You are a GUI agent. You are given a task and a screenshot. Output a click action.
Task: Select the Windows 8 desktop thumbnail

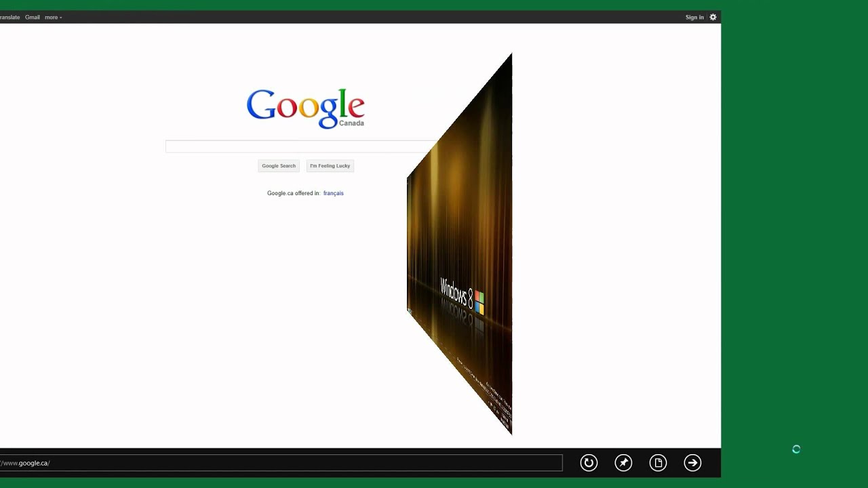[x=460, y=244]
